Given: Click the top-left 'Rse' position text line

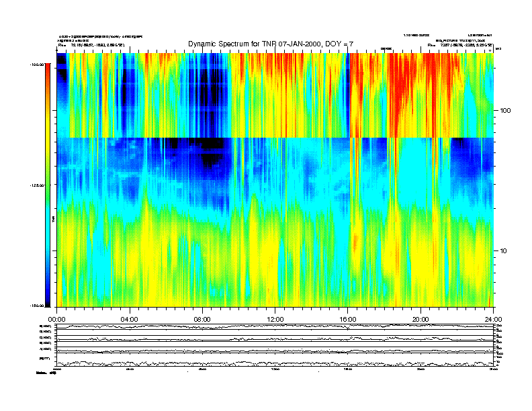Looking at the screenshot, I should tap(91, 45).
